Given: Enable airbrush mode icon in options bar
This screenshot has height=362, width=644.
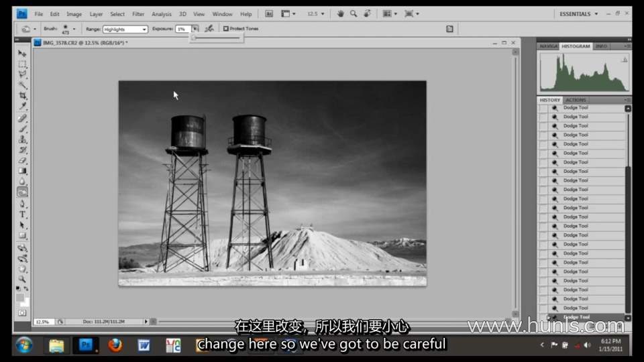Looking at the screenshot, I should [209, 29].
